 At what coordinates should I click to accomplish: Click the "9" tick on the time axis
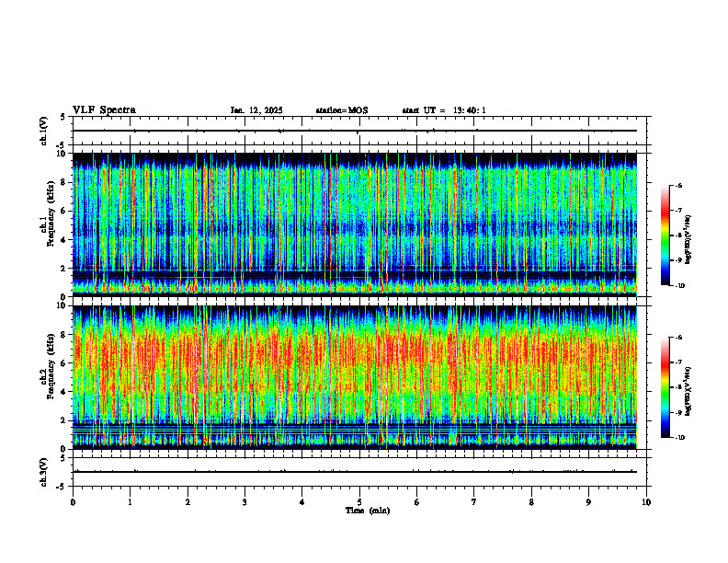(x=588, y=502)
